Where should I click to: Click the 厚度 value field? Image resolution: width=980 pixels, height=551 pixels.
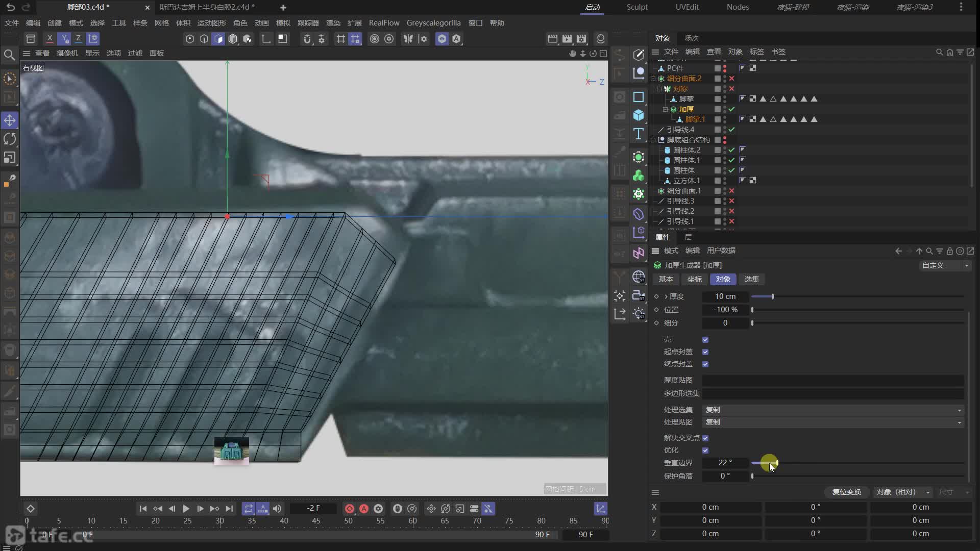pyautogui.click(x=725, y=296)
